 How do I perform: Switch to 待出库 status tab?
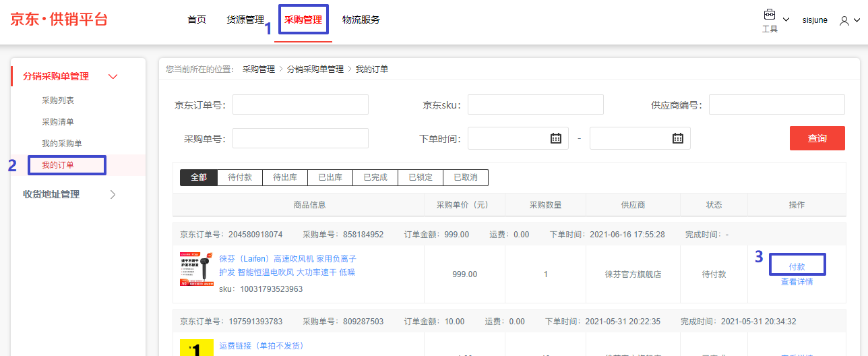(x=285, y=177)
